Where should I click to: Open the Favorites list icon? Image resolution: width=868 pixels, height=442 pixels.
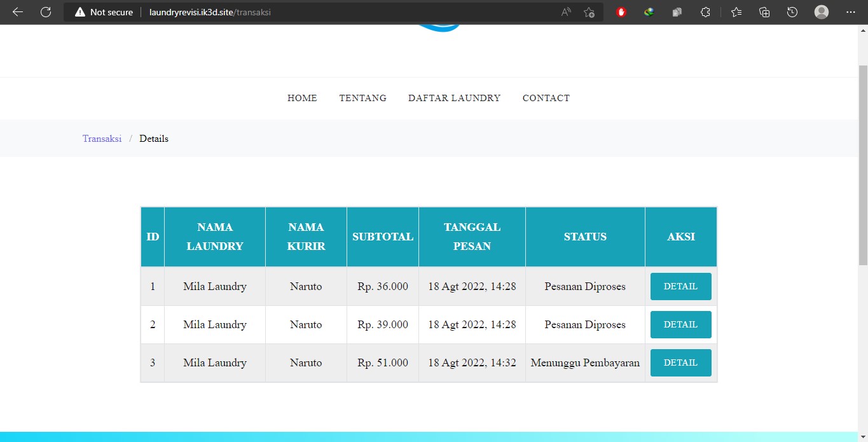[x=736, y=12]
